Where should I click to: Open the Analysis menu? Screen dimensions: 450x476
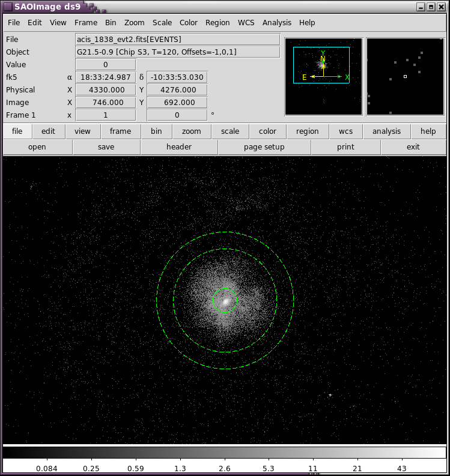coord(276,23)
